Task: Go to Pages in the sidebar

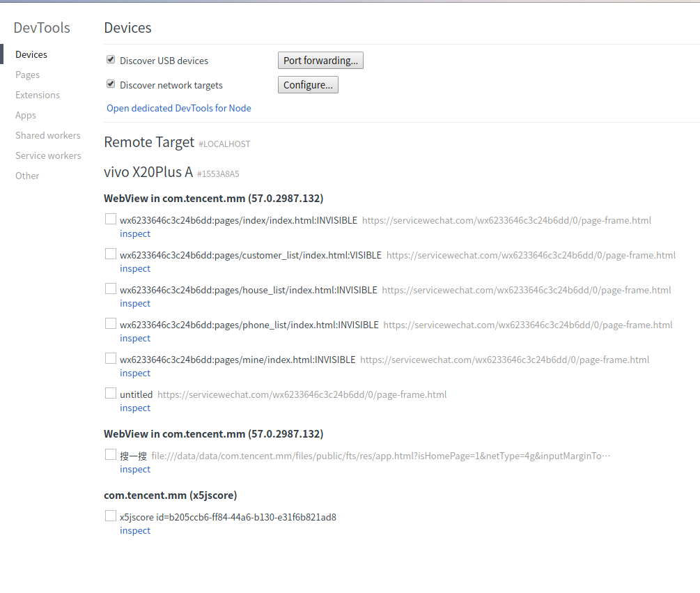Action: coord(27,75)
